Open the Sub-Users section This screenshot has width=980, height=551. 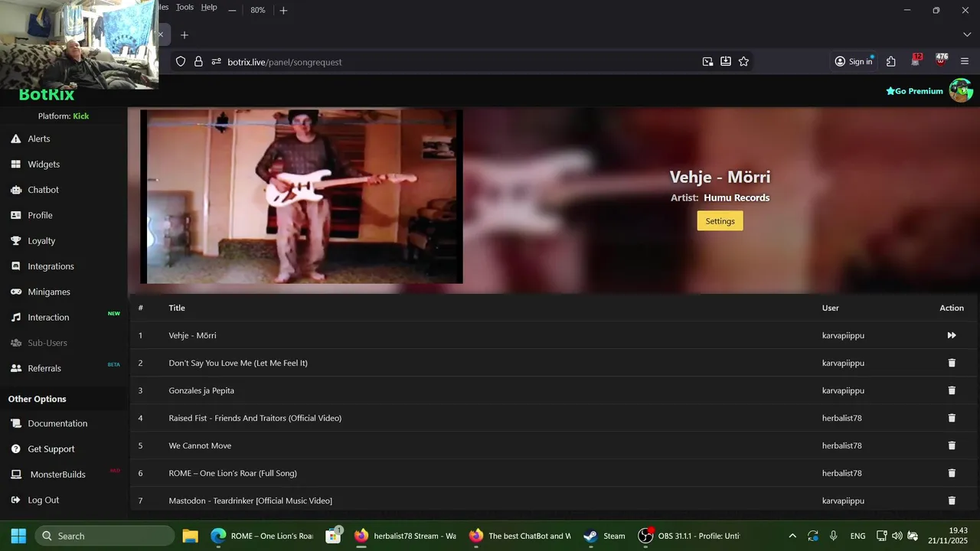click(x=47, y=343)
